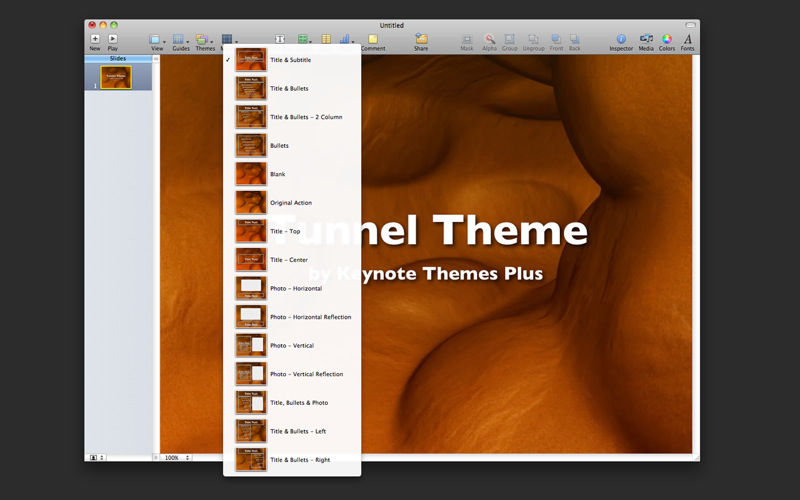Expand the Guides dropdown arrow
Viewport: 800px width, 500px height.
coord(187,42)
